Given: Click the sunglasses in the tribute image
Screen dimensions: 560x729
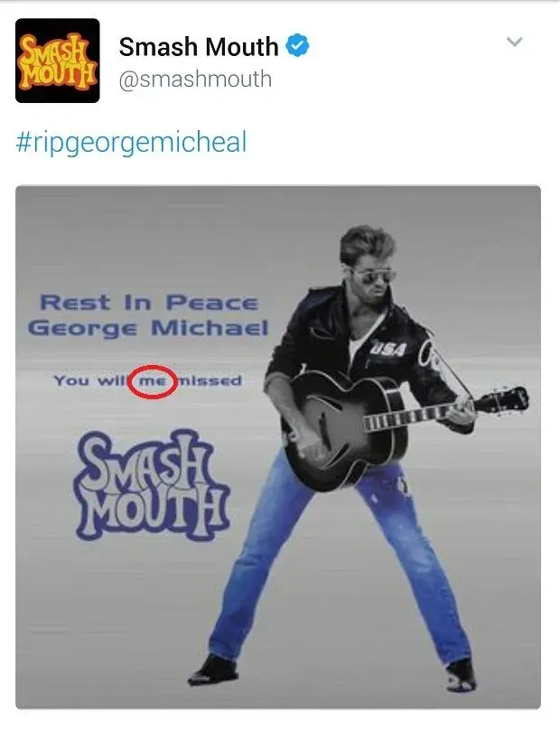Looking at the screenshot, I should [370, 276].
